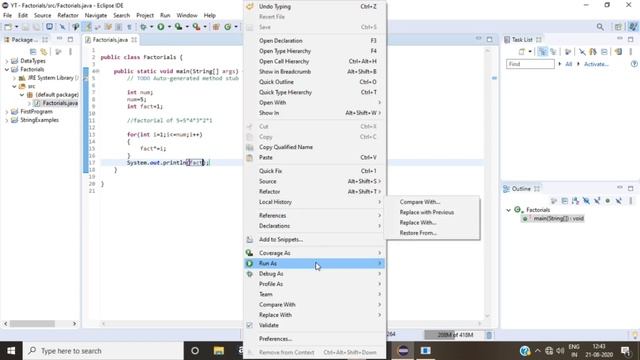Screen dimensions: 640x360
Task: Click the Save All toolbar icon
Action: (36, 27)
